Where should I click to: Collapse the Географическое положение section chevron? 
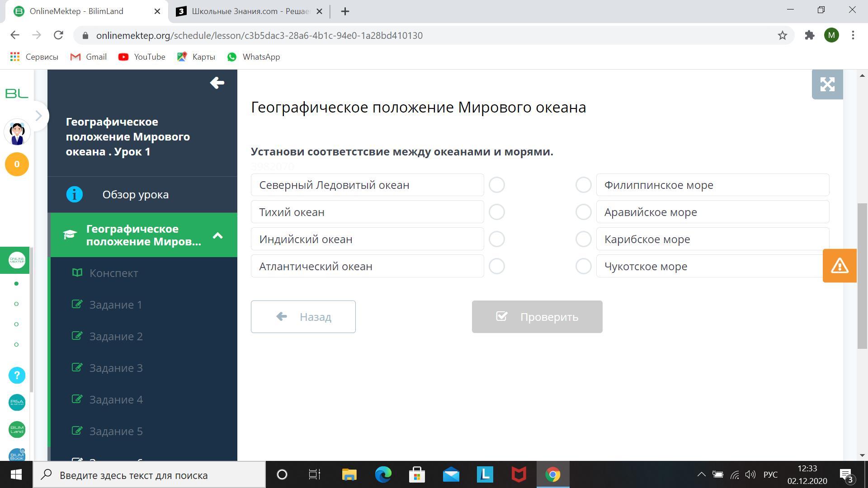pos(217,235)
